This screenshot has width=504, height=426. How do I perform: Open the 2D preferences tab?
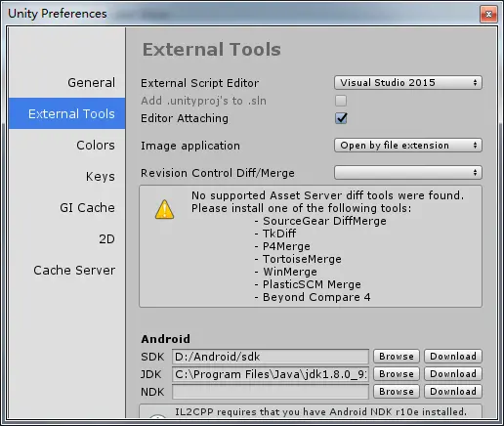point(106,238)
